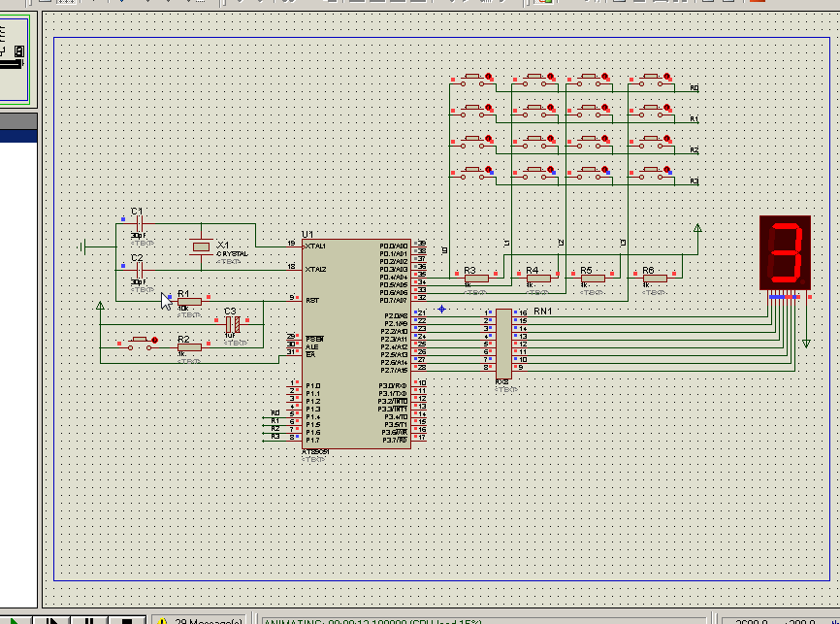The height and width of the screenshot is (624, 840).
Task: Click keypad row terminal label R0
Action: pos(694,88)
